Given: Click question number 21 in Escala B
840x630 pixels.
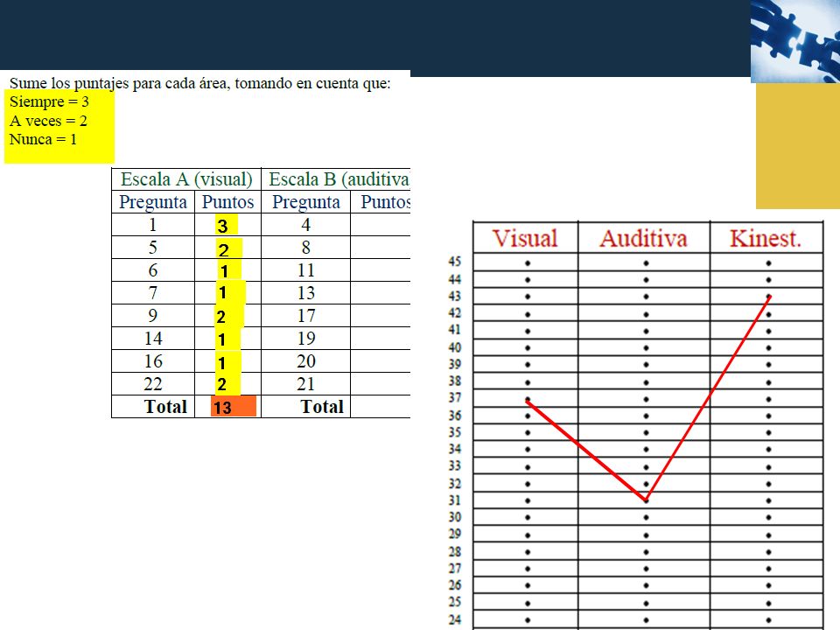Looking at the screenshot, I should pos(306,384).
